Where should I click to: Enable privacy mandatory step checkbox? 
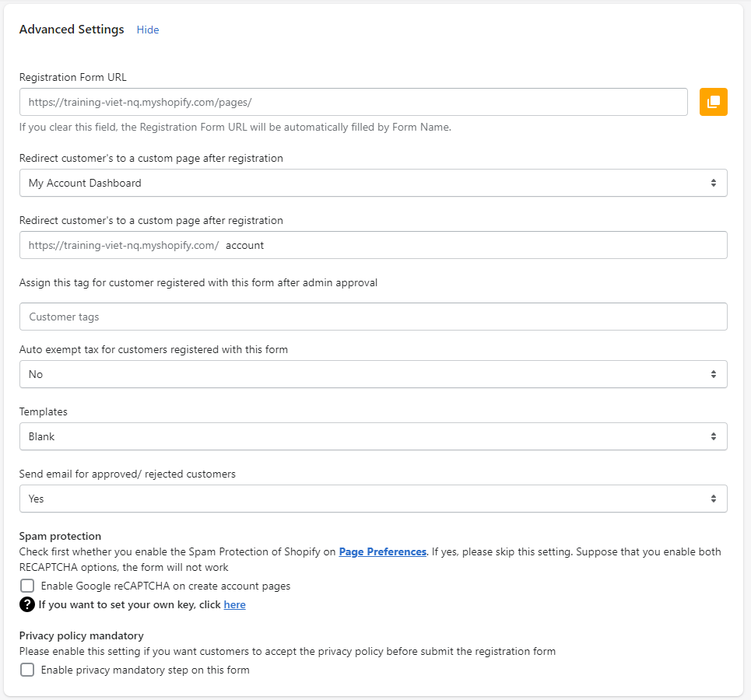pyautogui.click(x=27, y=670)
